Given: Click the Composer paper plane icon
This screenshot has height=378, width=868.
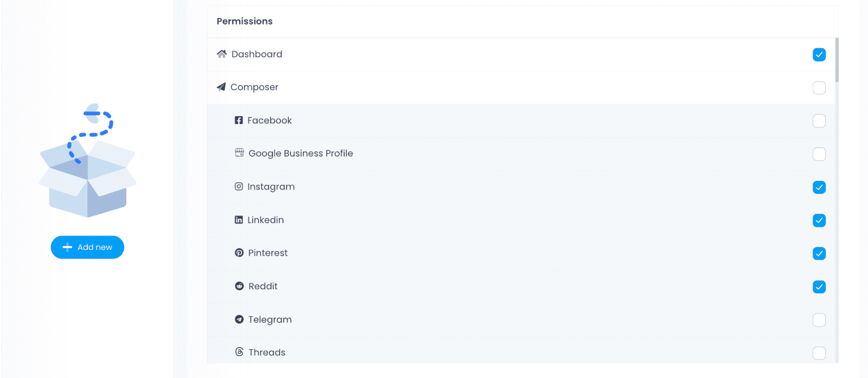Looking at the screenshot, I should click(221, 87).
